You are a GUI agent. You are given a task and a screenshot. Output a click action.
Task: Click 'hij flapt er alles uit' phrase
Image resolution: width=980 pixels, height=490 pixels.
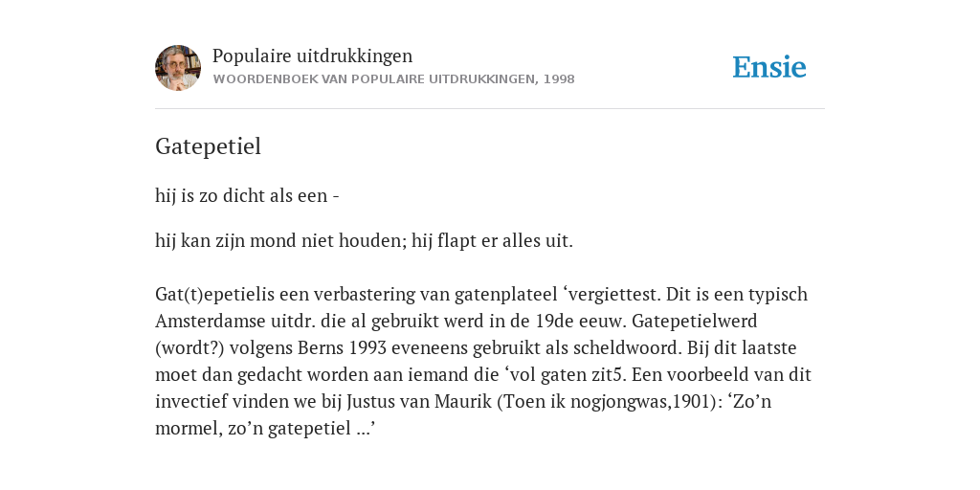[491, 240]
